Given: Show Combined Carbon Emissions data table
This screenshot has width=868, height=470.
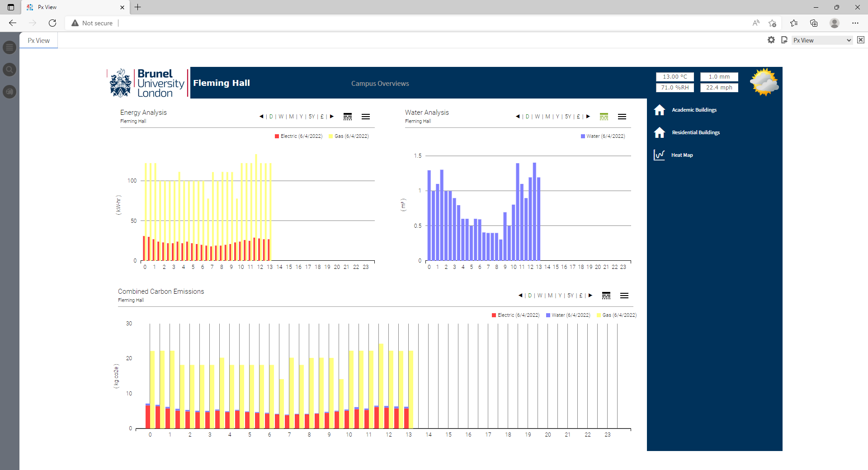Looking at the screenshot, I should pos(606,296).
